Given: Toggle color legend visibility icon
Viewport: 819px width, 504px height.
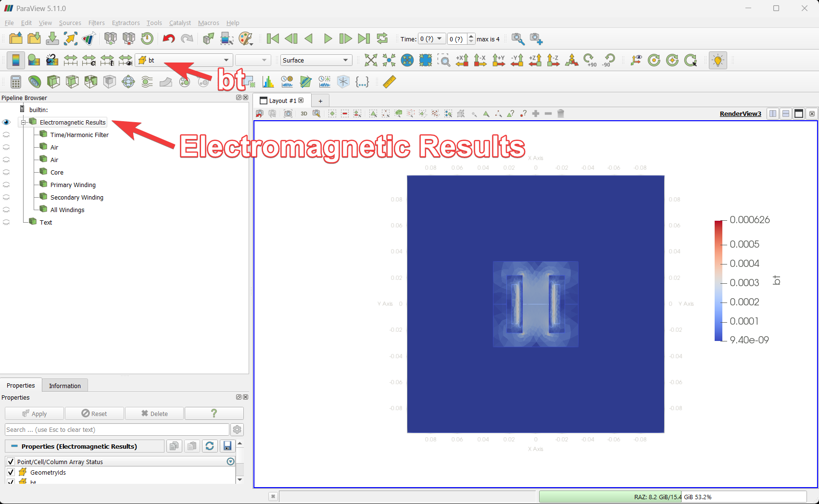Looking at the screenshot, I should pos(16,60).
